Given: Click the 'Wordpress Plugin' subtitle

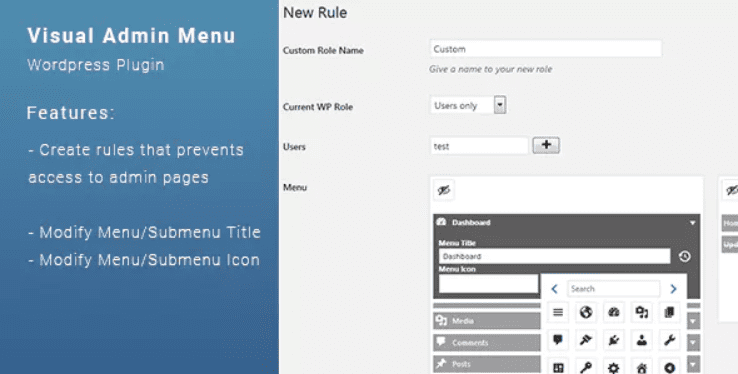Looking at the screenshot, I should pos(96,65).
